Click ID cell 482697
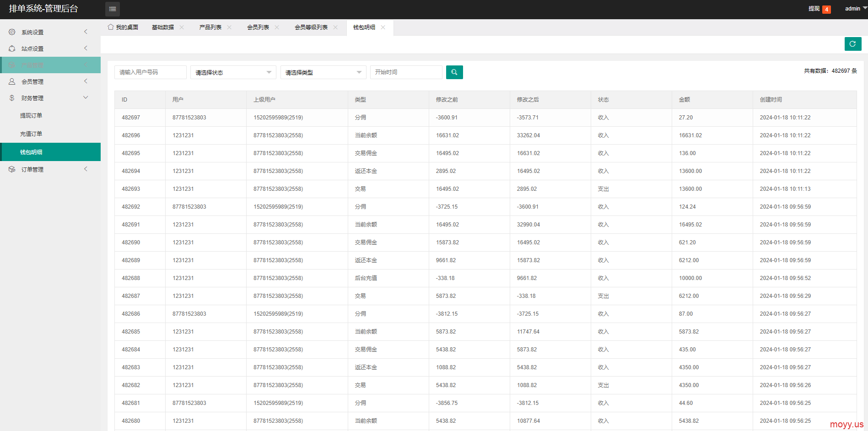Viewport: 868px width, 431px height. pyautogui.click(x=131, y=118)
